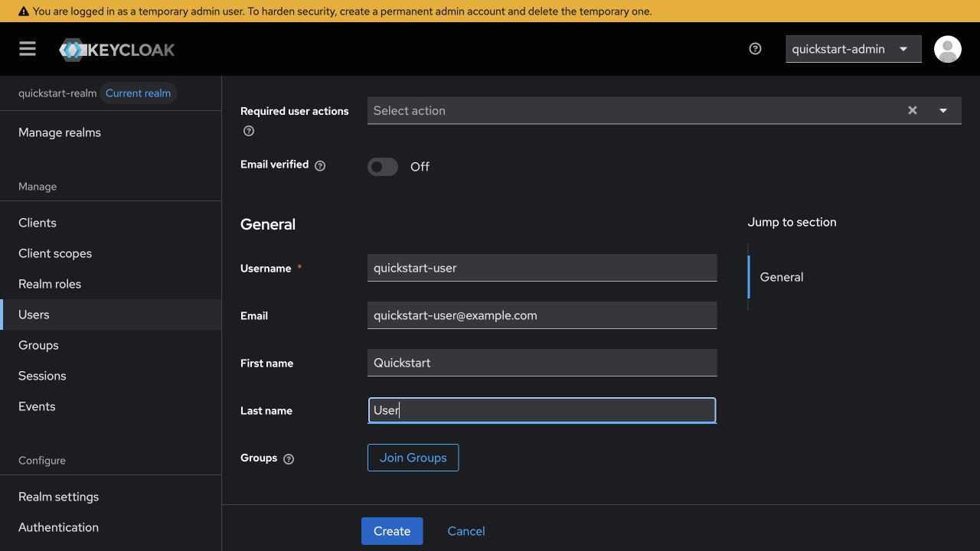
Task: Toggle the Email verified switch
Action: tap(383, 167)
